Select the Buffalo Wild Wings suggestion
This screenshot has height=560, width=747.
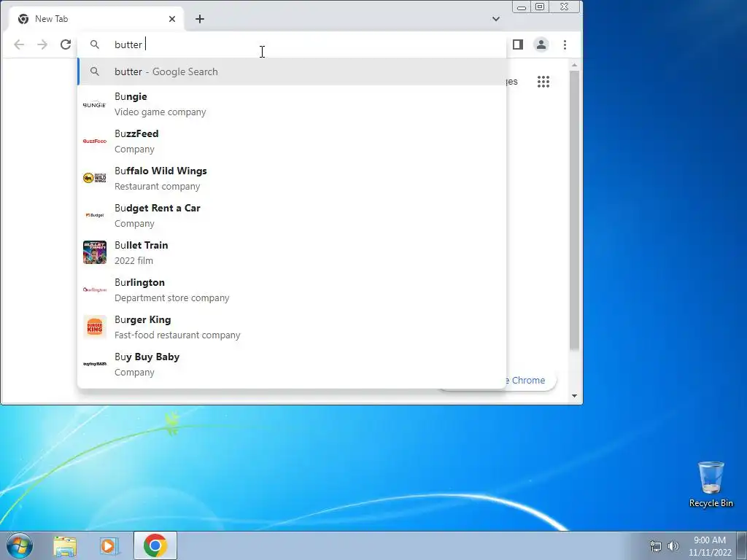click(x=292, y=178)
